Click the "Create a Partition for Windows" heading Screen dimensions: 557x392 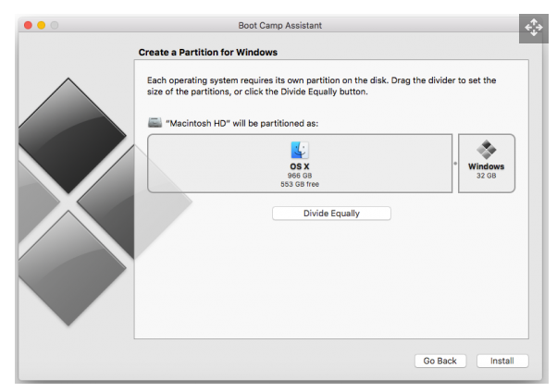pyautogui.click(x=207, y=52)
